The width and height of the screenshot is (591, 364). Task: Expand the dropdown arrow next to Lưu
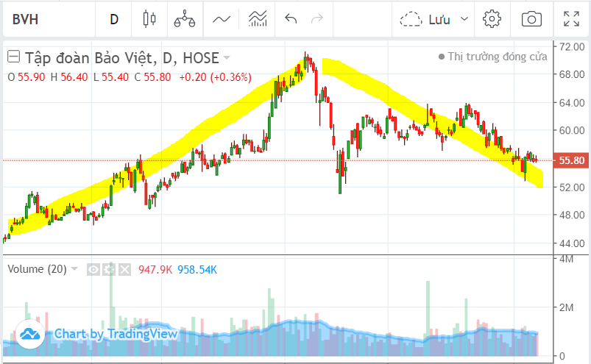coord(464,19)
